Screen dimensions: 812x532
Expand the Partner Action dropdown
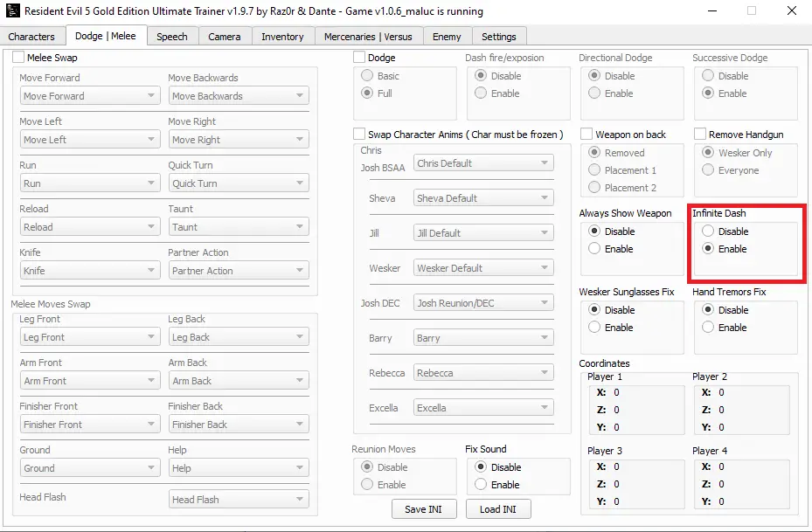coord(239,271)
